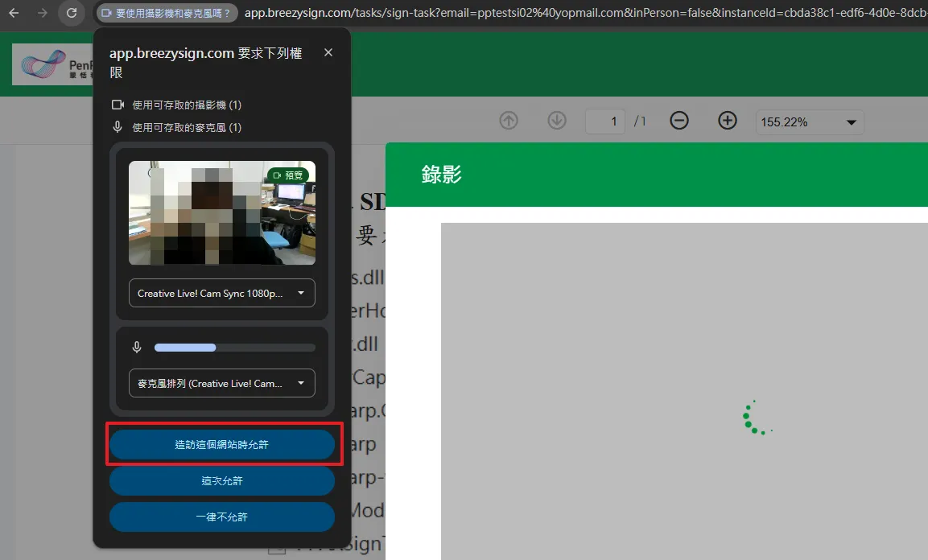Viewport: 928px width, 560px height.
Task: Click the next page down-arrow icon
Action: (x=556, y=121)
